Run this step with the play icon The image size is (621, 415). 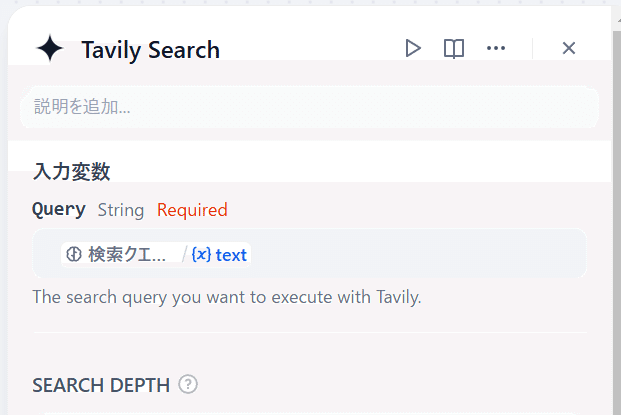(x=413, y=48)
